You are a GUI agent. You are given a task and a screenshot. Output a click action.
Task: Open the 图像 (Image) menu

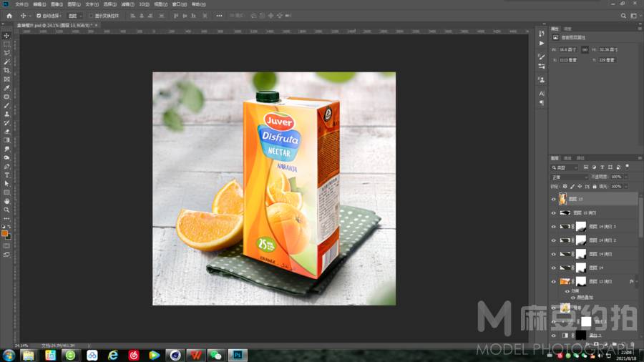(x=57, y=4)
